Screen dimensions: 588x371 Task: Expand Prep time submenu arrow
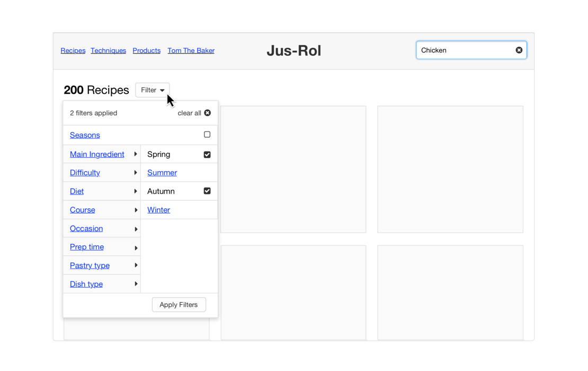(136, 248)
